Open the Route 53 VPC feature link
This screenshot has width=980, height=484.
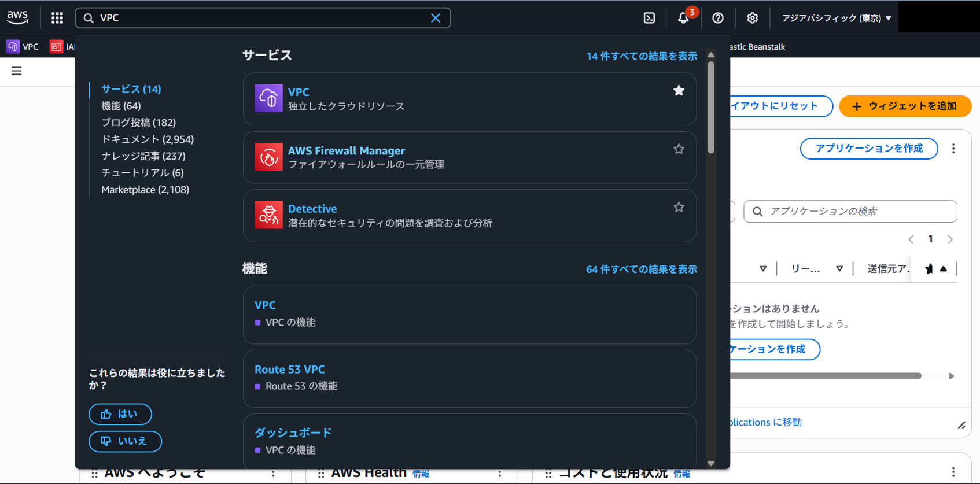pyautogui.click(x=289, y=369)
